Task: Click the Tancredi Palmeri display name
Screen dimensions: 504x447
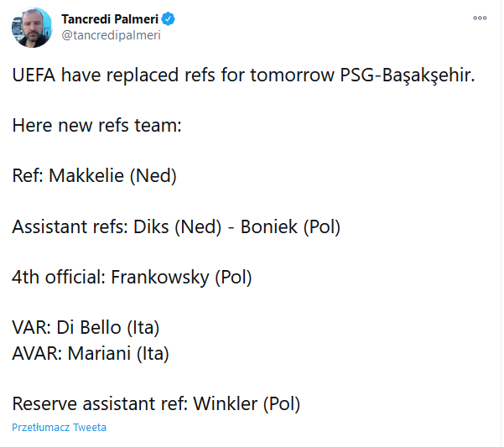Action: point(110,19)
